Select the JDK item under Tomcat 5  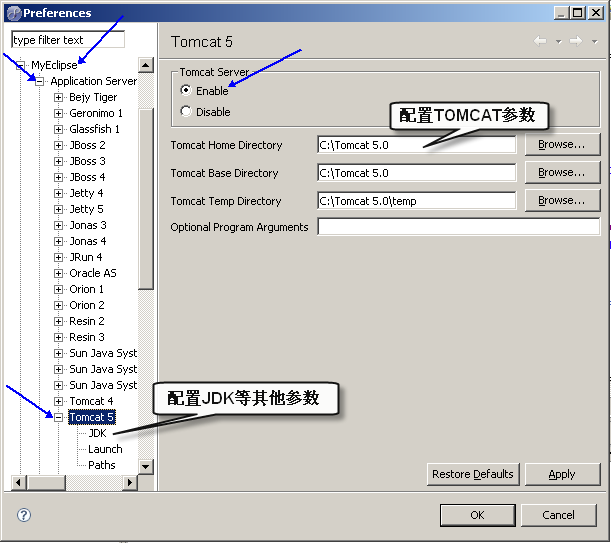click(97, 433)
